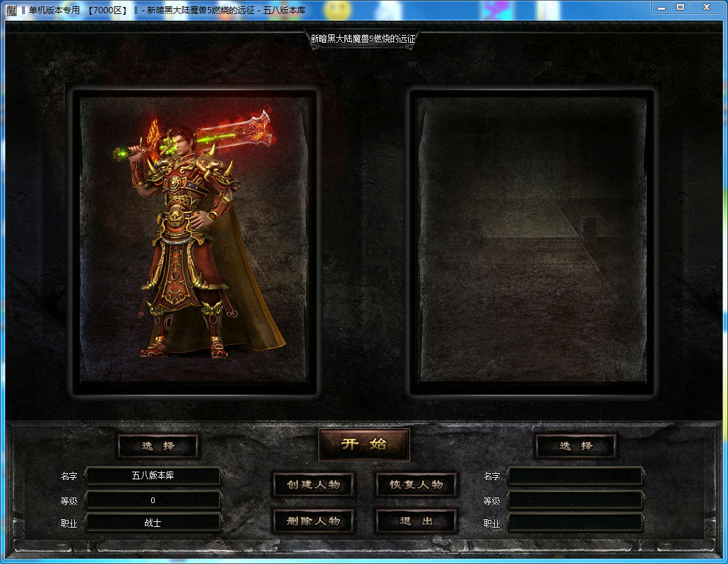Image resolution: width=728 pixels, height=564 pixels.
Task: Minimize the game window
Action: click(x=661, y=8)
